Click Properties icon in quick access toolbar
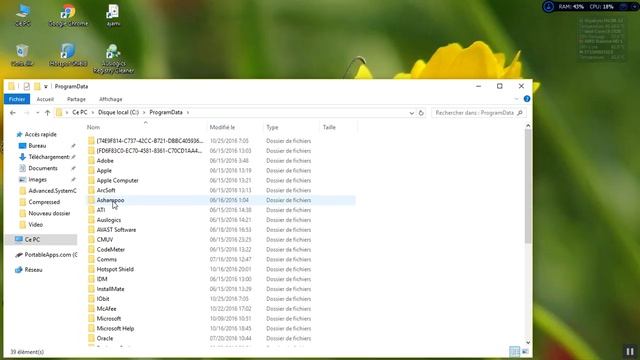 click(27, 86)
